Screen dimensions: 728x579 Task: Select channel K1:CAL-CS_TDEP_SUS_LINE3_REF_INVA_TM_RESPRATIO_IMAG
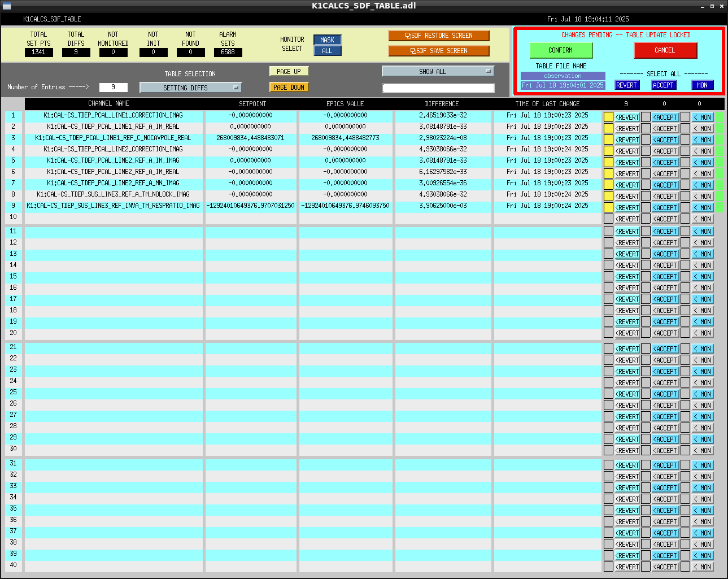114,206
